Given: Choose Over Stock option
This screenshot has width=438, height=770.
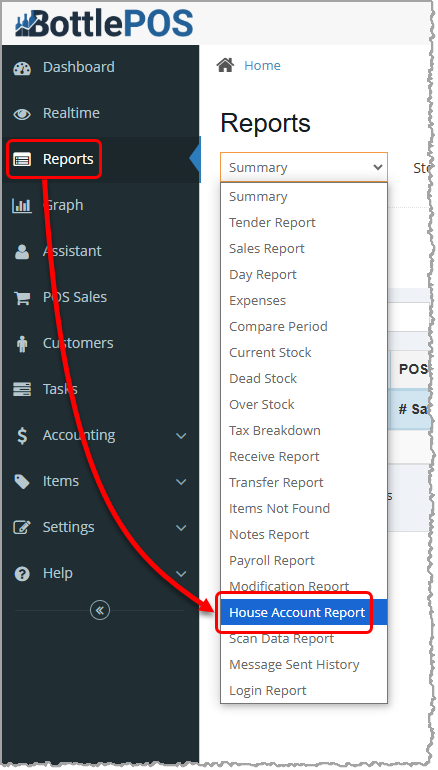Looking at the screenshot, I should [x=304, y=405].
